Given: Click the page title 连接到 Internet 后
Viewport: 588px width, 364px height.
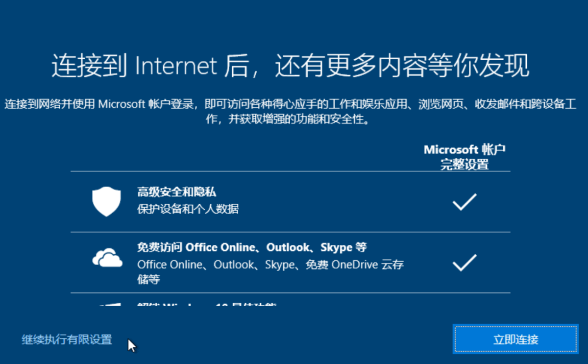Looking at the screenshot, I should [289, 65].
